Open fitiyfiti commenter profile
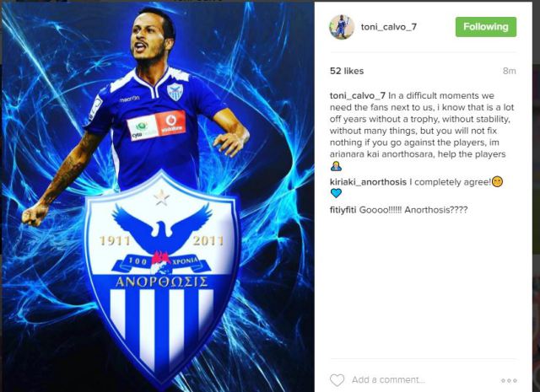 pos(343,210)
